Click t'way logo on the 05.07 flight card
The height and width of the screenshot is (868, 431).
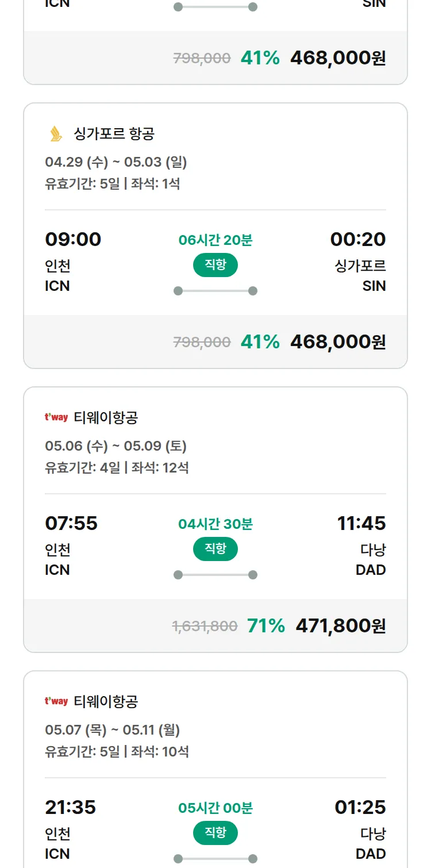tap(56, 701)
